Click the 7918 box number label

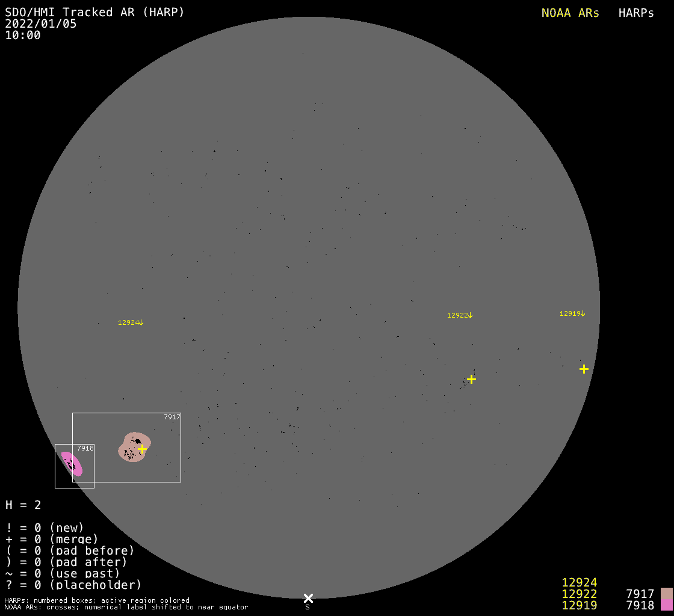pos(85,448)
